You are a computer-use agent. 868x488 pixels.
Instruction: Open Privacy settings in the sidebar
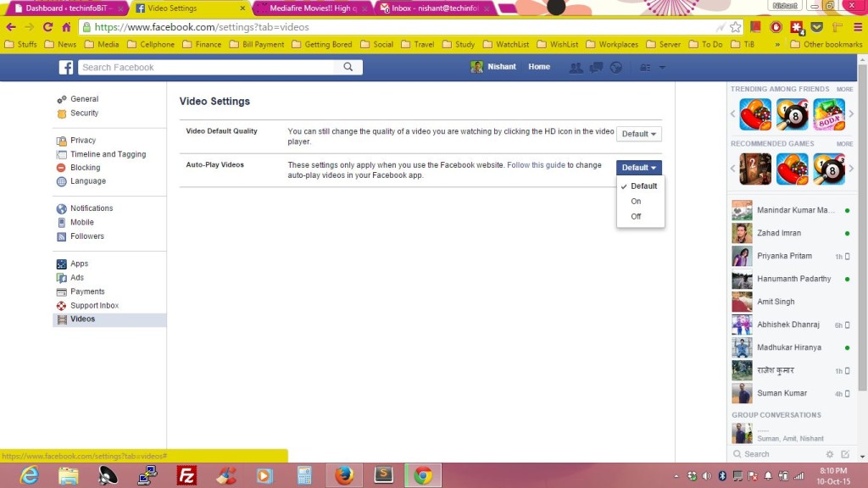(83, 141)
